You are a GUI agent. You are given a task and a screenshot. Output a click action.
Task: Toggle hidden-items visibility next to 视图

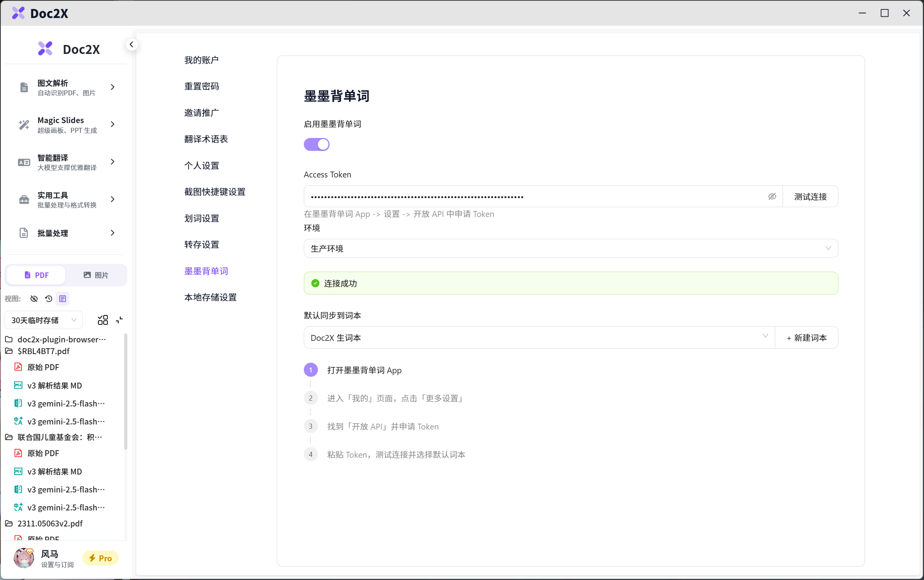click(34, 299)
